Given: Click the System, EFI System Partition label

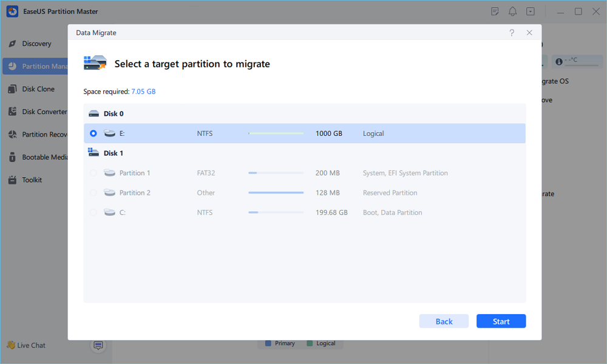Looking at the screenshot, I should (x=405, y=173).
